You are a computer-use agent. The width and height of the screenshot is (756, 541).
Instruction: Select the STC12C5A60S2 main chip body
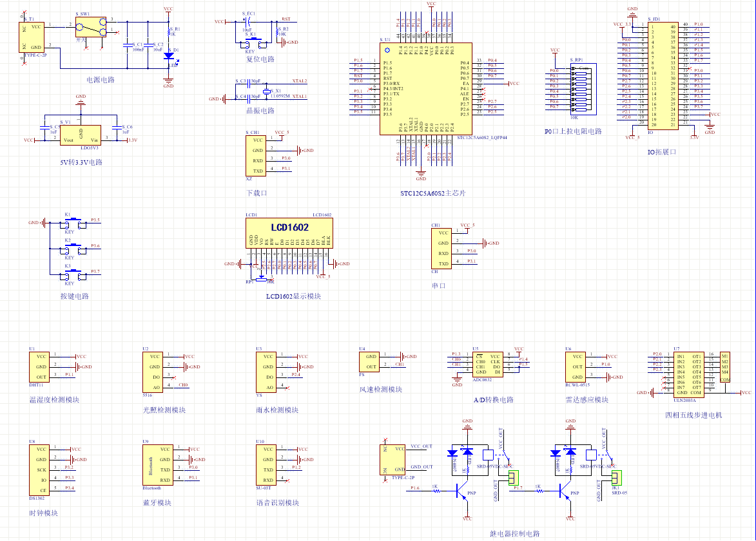click(426, 89)
